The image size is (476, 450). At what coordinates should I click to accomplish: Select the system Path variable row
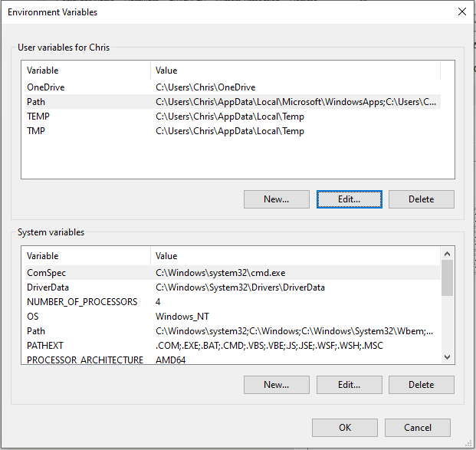click(233, 331)
